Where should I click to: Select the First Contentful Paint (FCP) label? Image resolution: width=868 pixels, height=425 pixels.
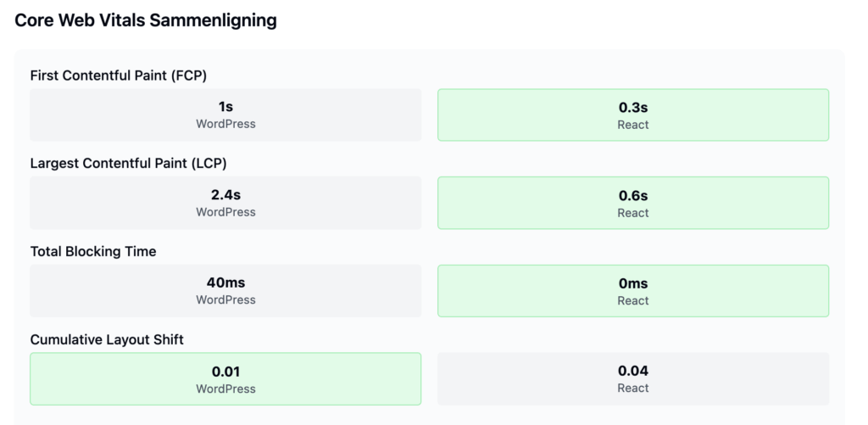pos(119,75)
